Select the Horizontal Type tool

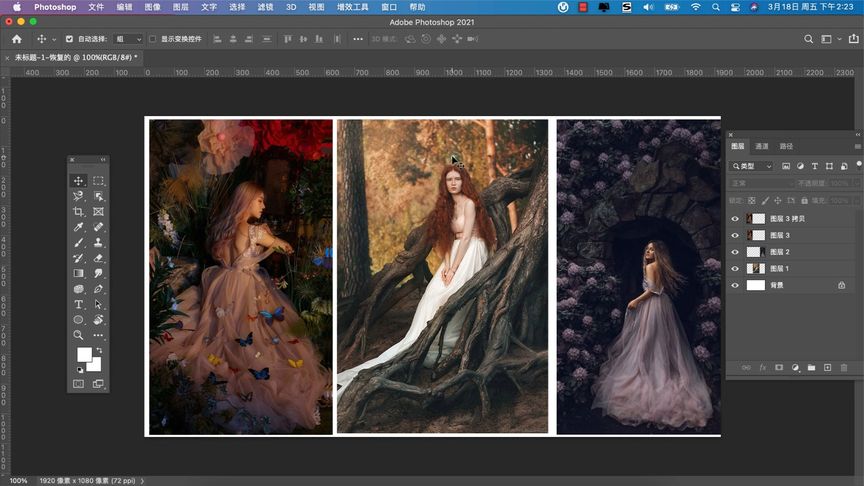(78, 304)
